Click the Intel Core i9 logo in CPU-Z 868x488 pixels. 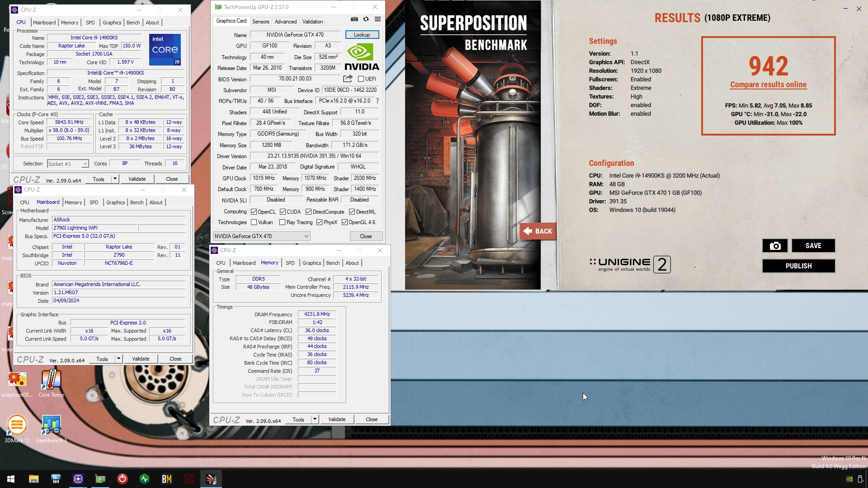tap(165, 50)
